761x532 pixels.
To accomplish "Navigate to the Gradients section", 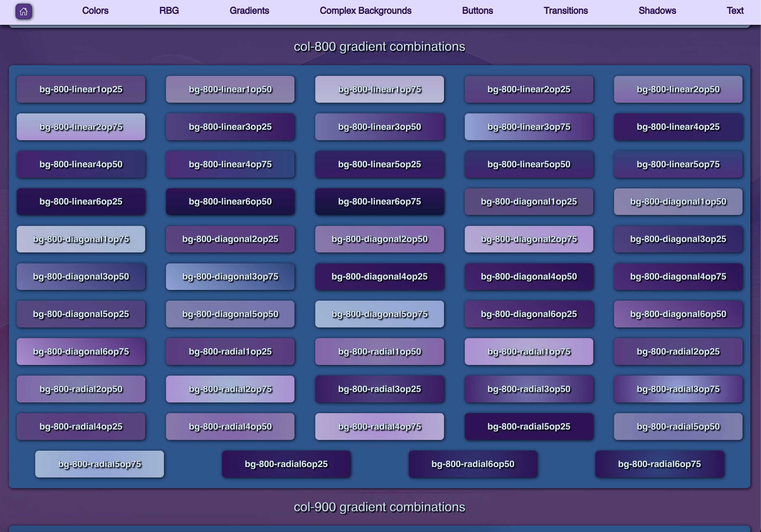I will (250, 10).
